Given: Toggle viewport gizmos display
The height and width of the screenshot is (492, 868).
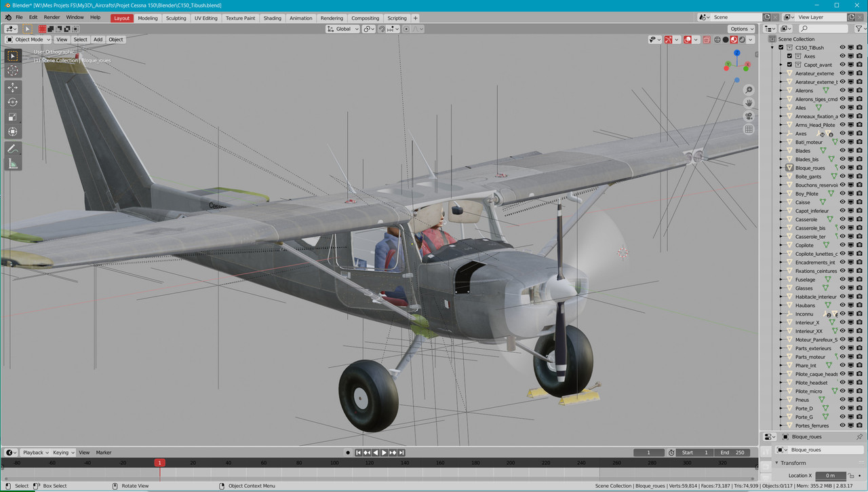Looking at the screenshot, I should pyautogui.click(x=669, y=39).
